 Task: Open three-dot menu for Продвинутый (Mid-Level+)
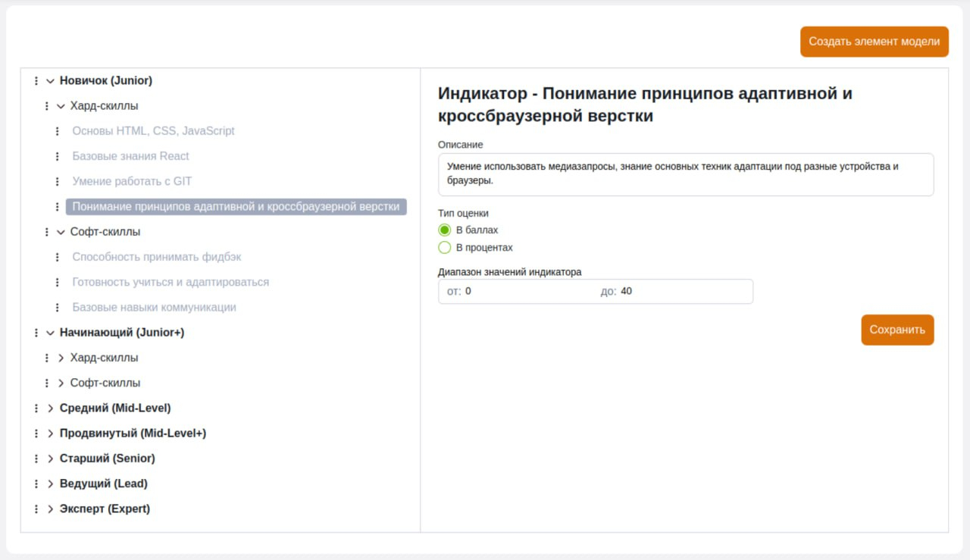click(x=36, y=433)
